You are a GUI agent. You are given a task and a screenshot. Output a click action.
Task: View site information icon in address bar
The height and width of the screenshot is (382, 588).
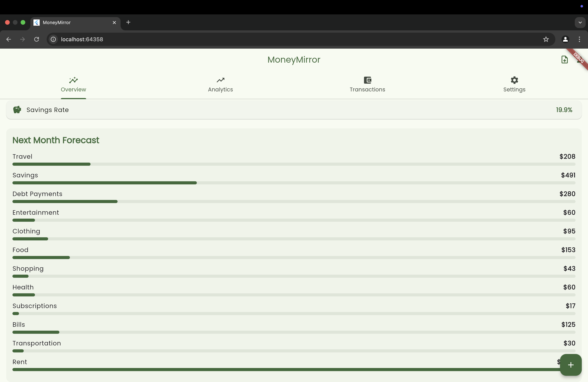(53, 39)
